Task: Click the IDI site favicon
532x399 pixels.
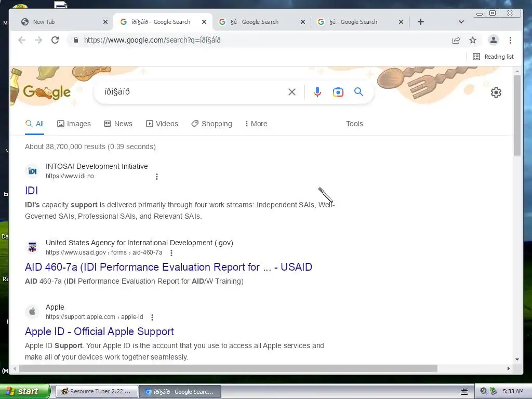Action: pos(32,171)
